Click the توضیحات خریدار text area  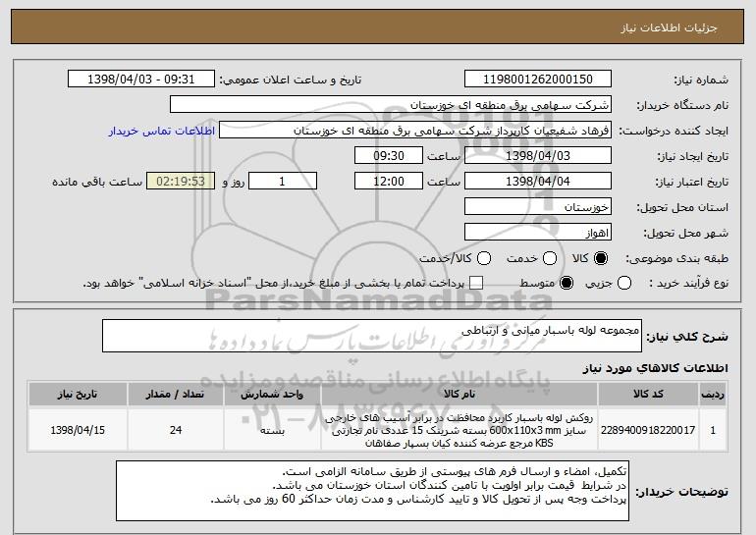click(372, 491)
